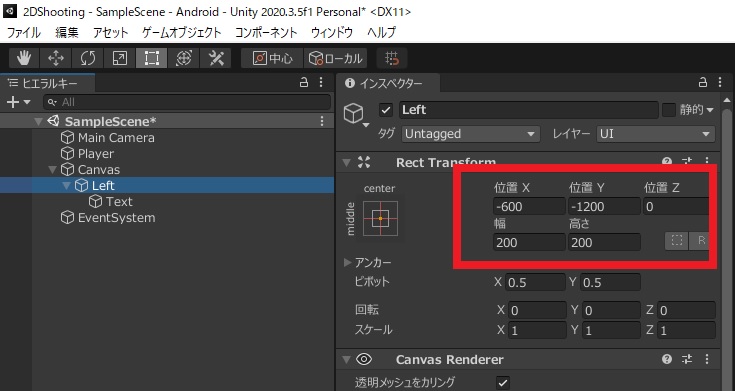Click the ピボット X field
This screenshot has height=391, width=735.
[x=535, y=283]
